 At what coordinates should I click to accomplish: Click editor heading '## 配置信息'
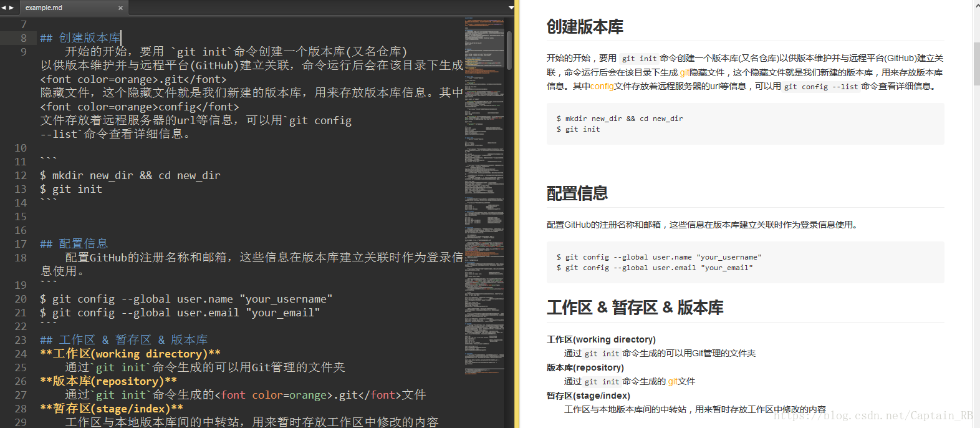74,244
